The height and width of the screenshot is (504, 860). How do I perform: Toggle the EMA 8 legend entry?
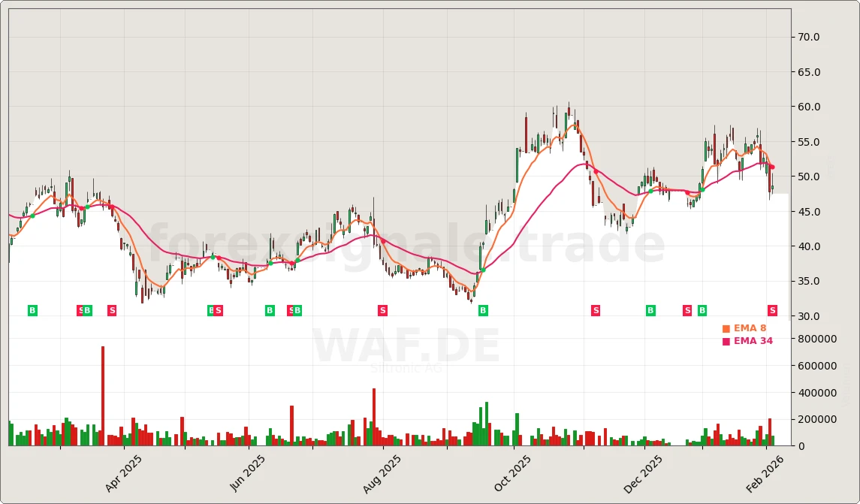[x=750, y=327]
